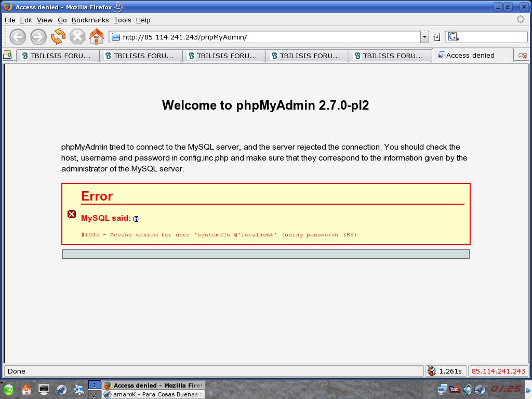Open the Home page via the house icon
This screenshot has height=399, width=532.
96,36
